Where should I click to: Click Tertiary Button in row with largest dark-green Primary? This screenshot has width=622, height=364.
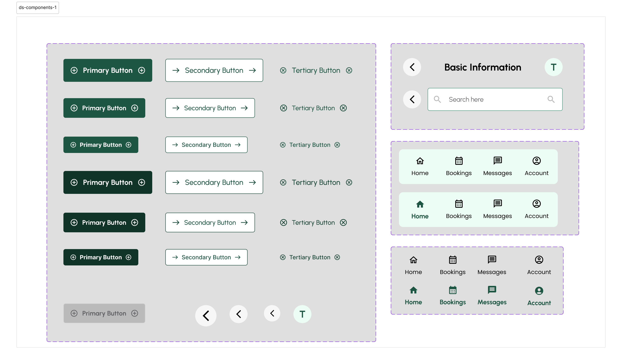point(316,182)
